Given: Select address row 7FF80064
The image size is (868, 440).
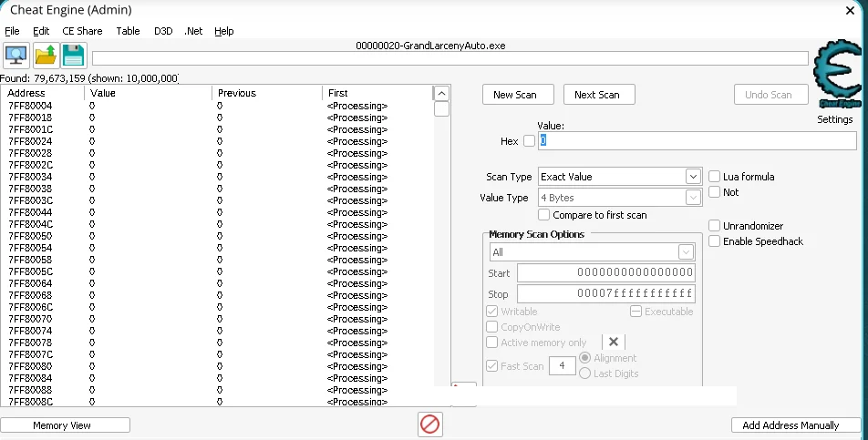Looking at the screenshot, I should point(218,283).
